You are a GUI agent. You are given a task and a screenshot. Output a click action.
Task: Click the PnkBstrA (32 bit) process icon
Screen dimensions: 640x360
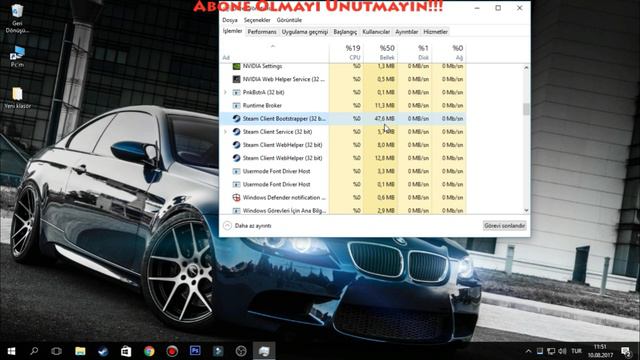click(236, 92)
